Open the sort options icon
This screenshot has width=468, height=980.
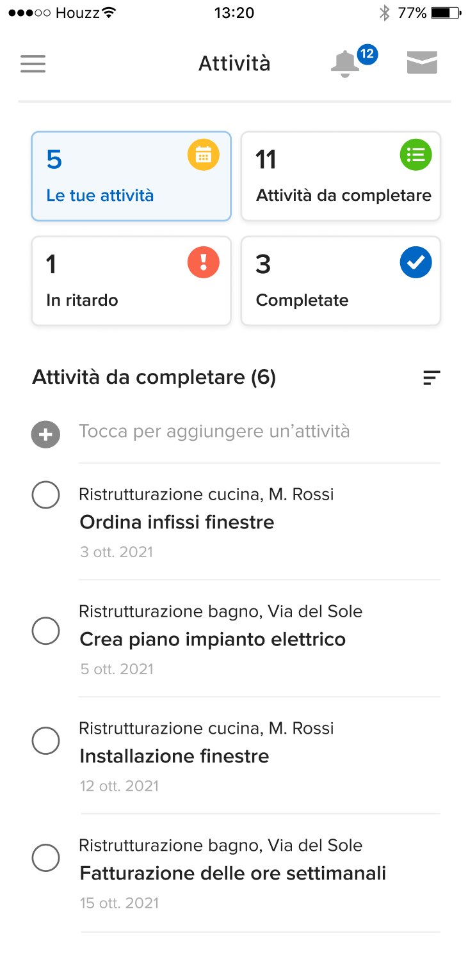click(432, 378)
